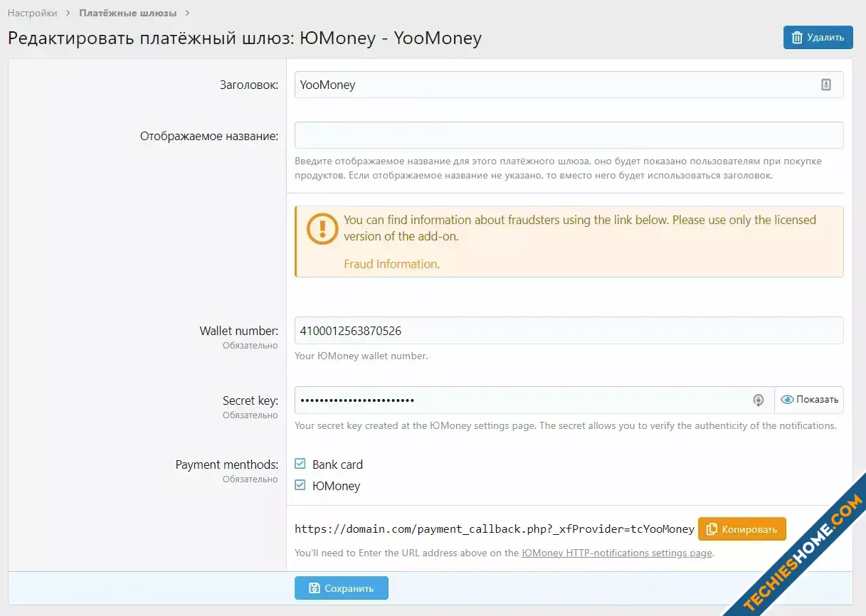The height and width of the screenshot is (616, 866).
Task: Click the copy icon on Копировать button
Action: click(x=712, y=529)
